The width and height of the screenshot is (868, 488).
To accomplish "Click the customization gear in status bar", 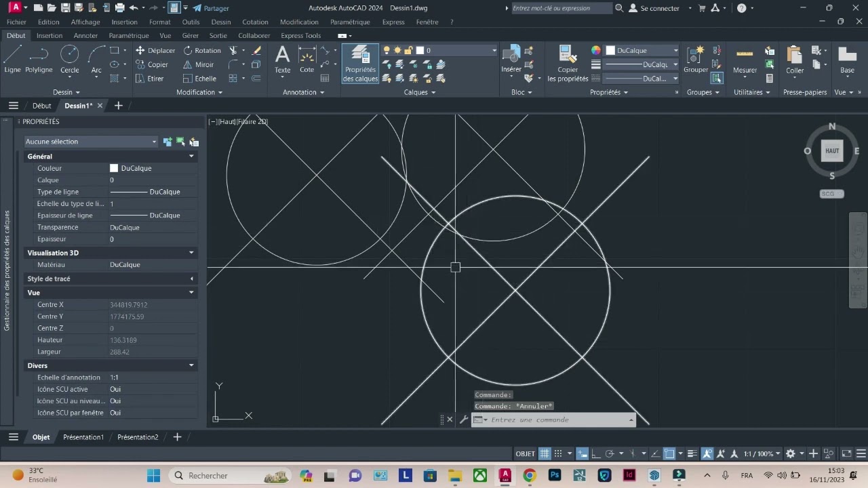I will coord(790,453).
